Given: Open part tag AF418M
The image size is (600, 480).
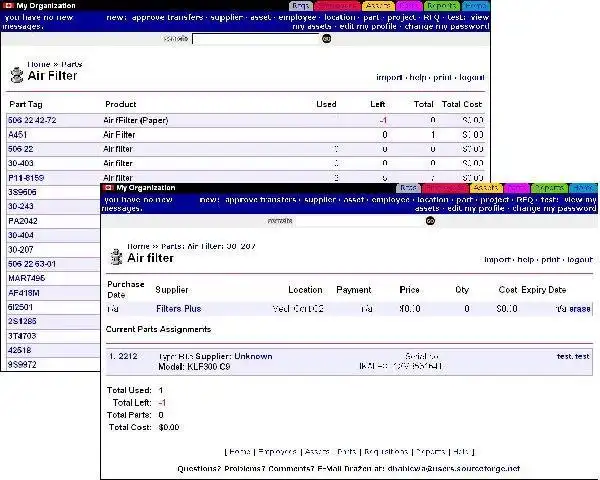Looking at the screenshot, I should point(24,293).
